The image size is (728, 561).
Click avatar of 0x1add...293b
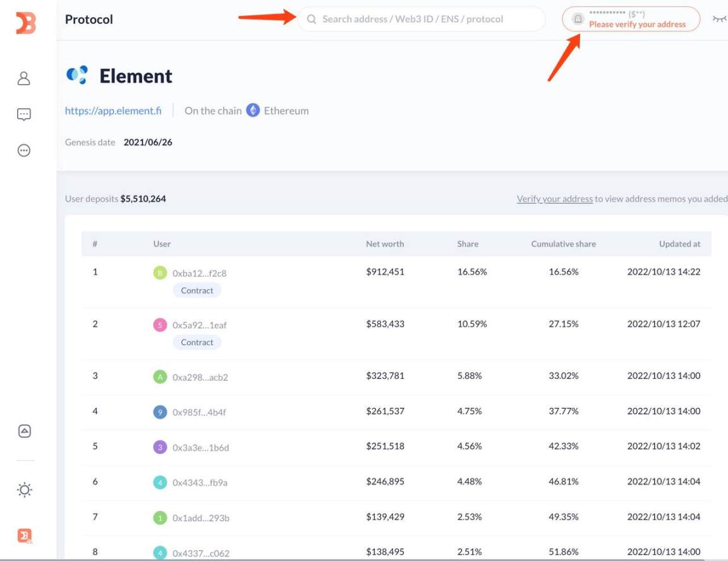click(x=160, y=517)
